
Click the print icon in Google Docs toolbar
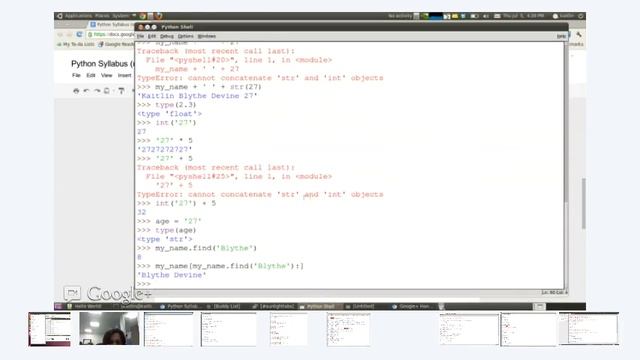pyautogui.click(x=76, y=91)
